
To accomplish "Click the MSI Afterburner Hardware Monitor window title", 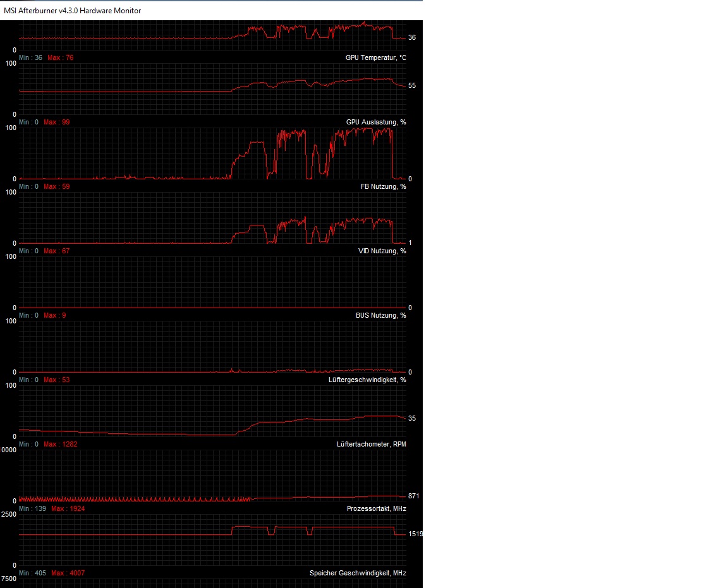I will [73, 10].
